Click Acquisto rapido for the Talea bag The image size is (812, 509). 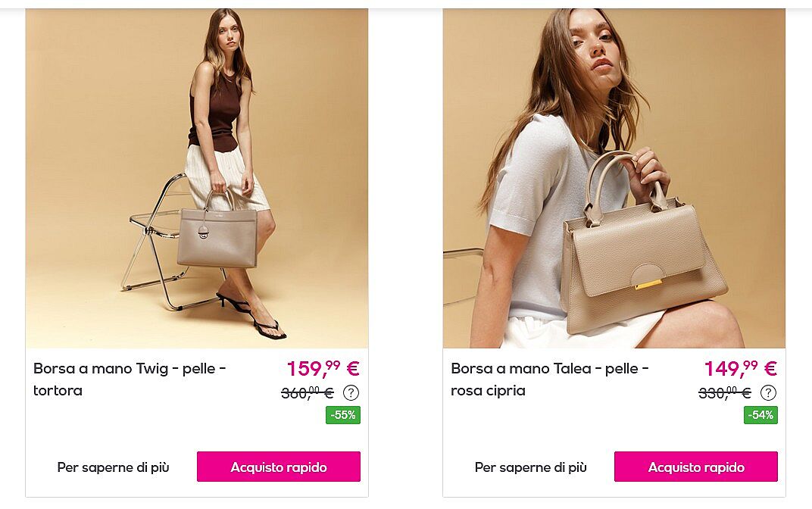pyautogui.click(x=696, y=467)
